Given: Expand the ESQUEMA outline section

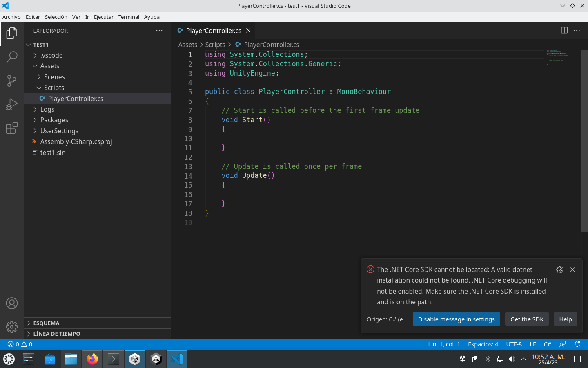Looking at the screenshot, I should point(97,323).
